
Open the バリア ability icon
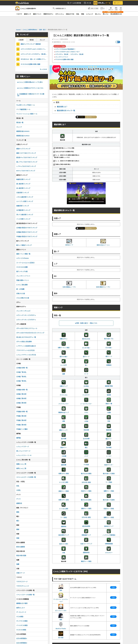(86, 452)
